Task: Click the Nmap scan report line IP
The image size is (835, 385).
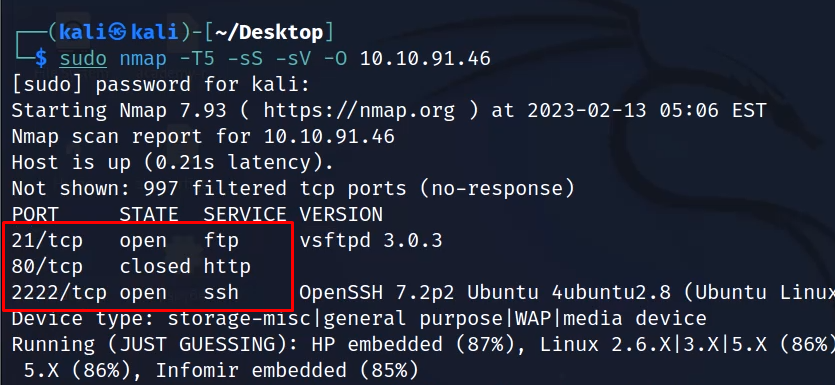Action: point(329,137)
